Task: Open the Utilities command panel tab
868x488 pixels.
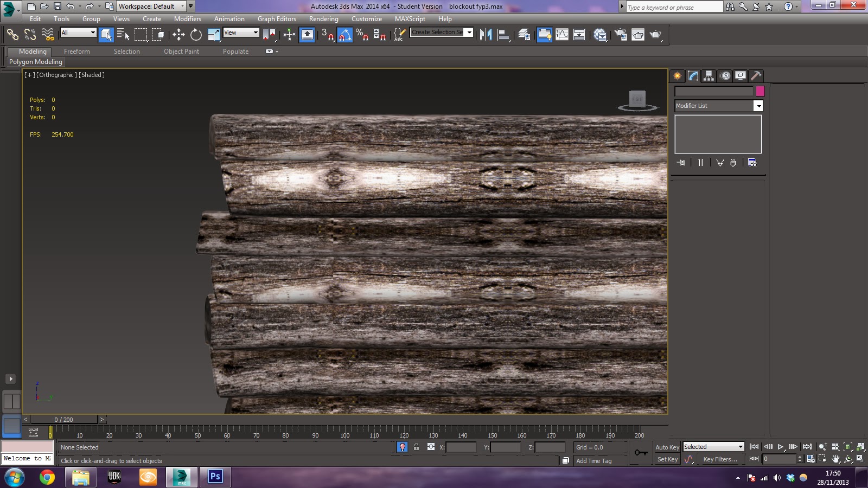Action: pos(756,76)
